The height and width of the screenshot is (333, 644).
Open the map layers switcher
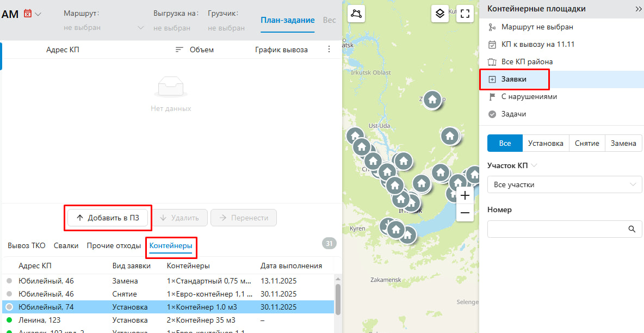[440, 14]
